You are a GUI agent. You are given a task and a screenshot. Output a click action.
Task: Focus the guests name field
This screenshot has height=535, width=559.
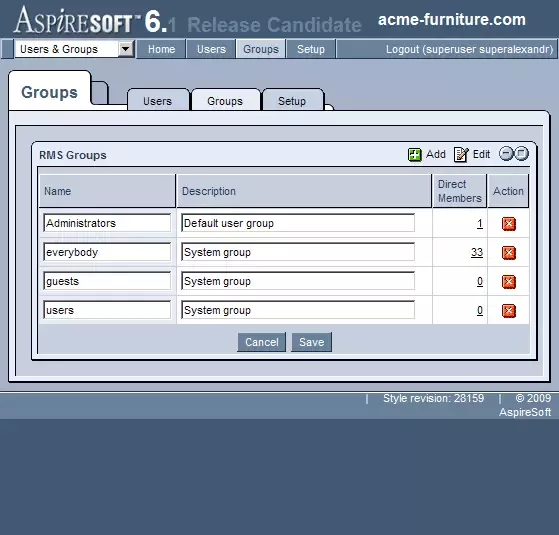[107, 281]
